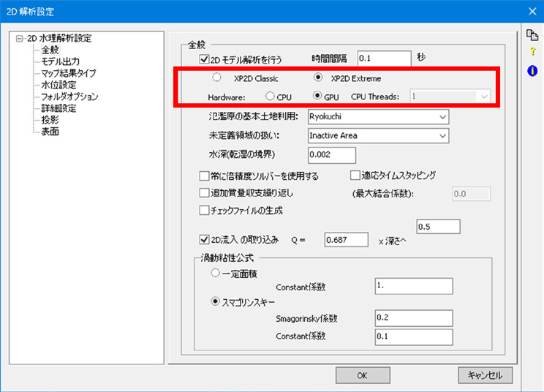The width and height of the screenshot is (544, 392).
Task: Select the XP2D Extreme radio button
Action: coord(318,78)
